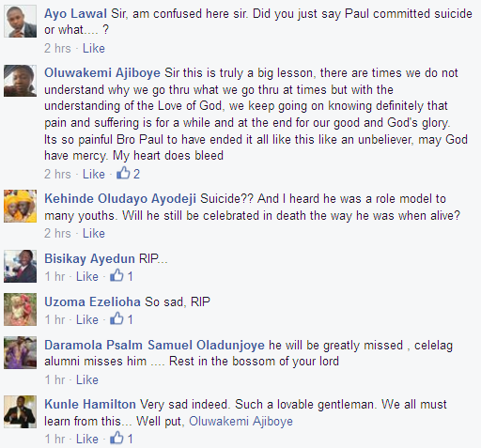Image resolution: width=481 pixels, height=448 pixels.
Task: Click the thumbs-up icon on Oluwakemi Ajiboye's comment
Action: [123, 173]
